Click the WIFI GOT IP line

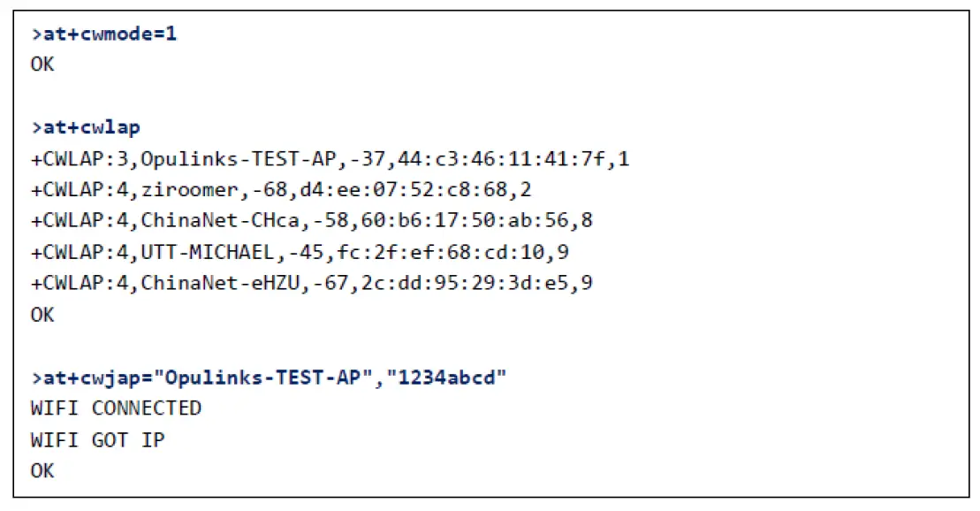[97, 439]
